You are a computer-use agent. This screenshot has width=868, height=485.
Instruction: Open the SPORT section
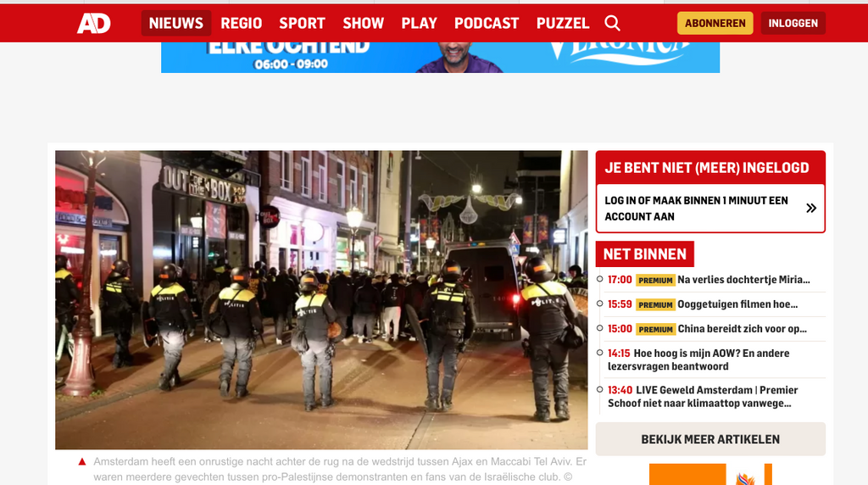[x=303, y=23]
